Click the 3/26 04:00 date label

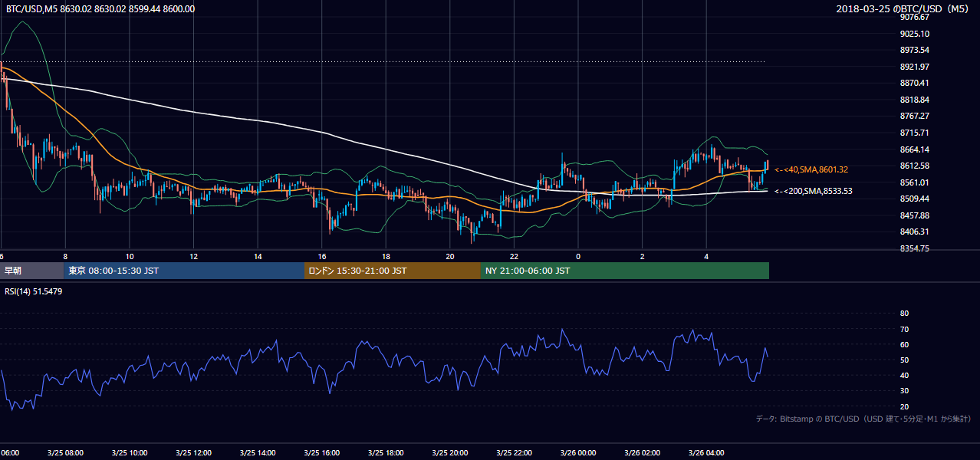pos(706,453)
